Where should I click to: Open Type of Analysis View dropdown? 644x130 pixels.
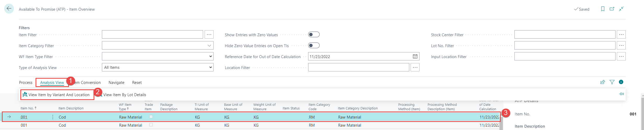tap(210, 67)
